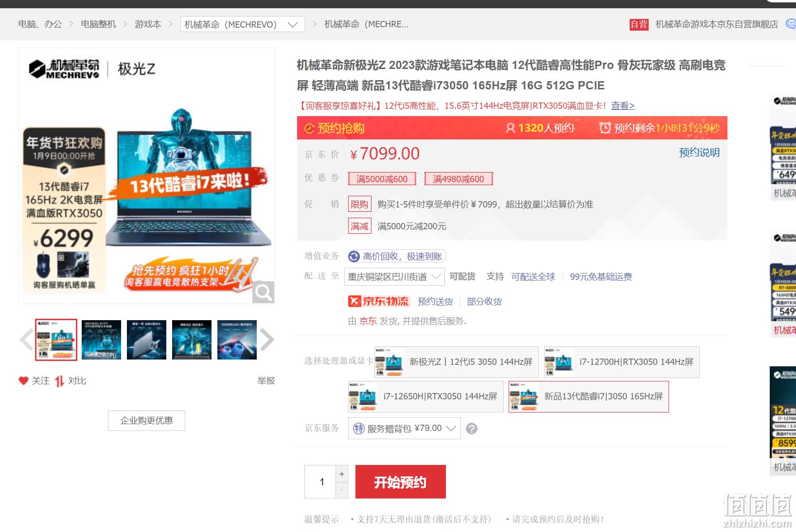Open the 机械革命（MECHREVO）brand dropdown

(x=243, y=24)
